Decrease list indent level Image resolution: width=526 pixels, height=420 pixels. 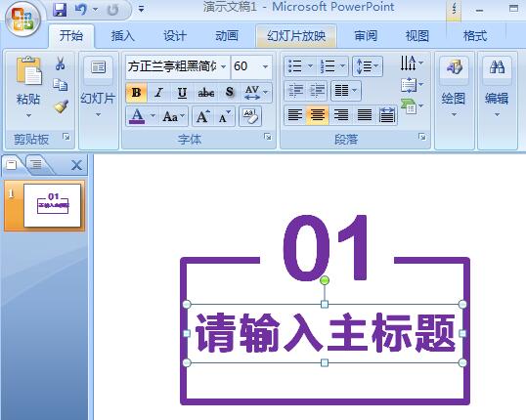(x=295, y=91)
